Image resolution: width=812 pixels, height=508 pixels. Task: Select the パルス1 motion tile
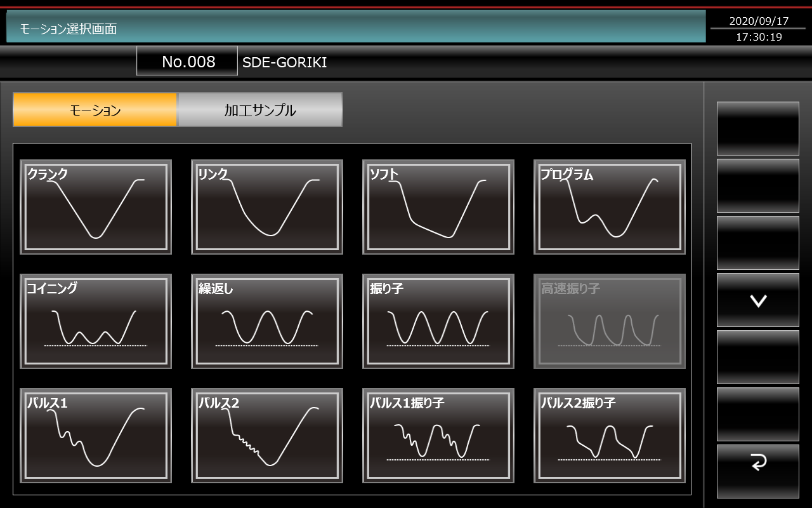pyautogui.click(x=96, y=436)
